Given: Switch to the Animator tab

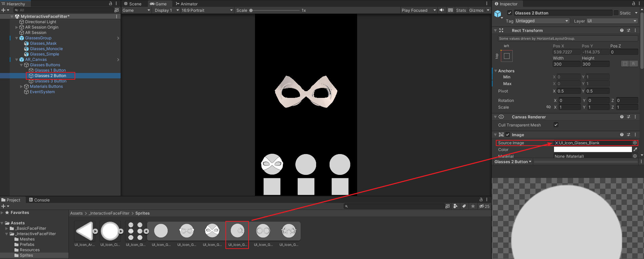Looking at the screenshot, I should (186, 4).
